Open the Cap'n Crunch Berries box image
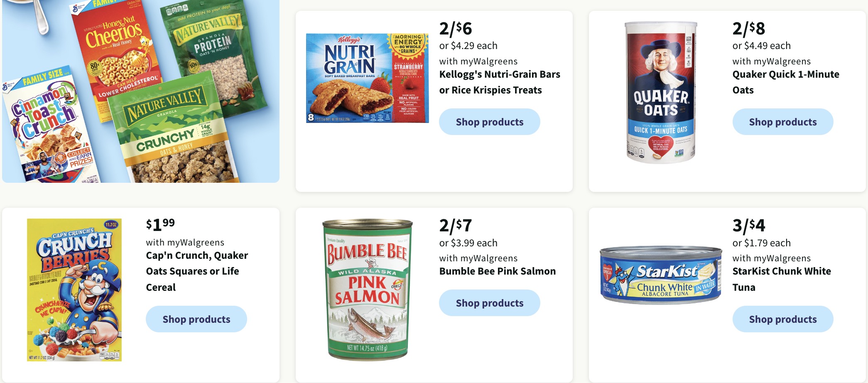868x383 pixels. [x=74, y=290]
